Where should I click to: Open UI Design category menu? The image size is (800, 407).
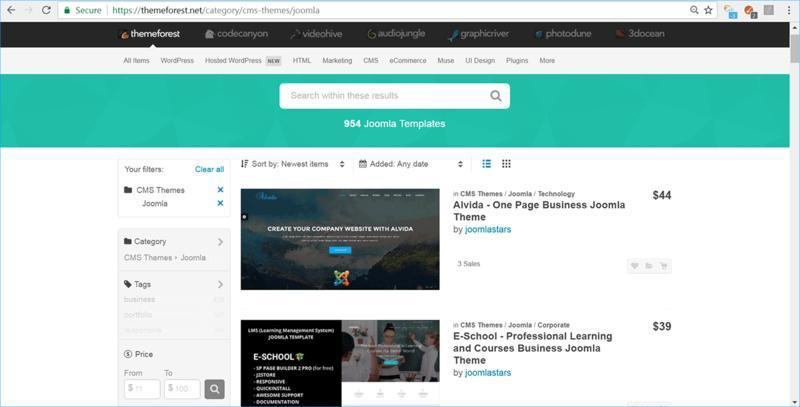pos(480,60)
